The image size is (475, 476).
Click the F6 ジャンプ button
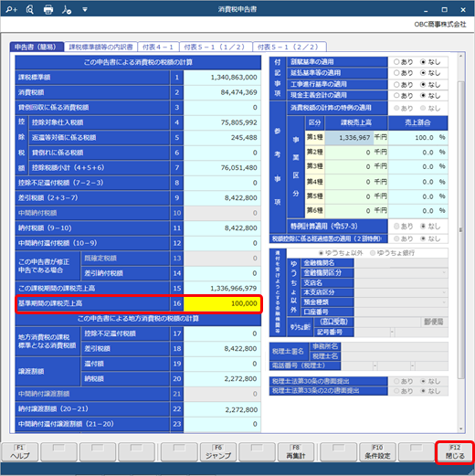(x=218, y=452)
